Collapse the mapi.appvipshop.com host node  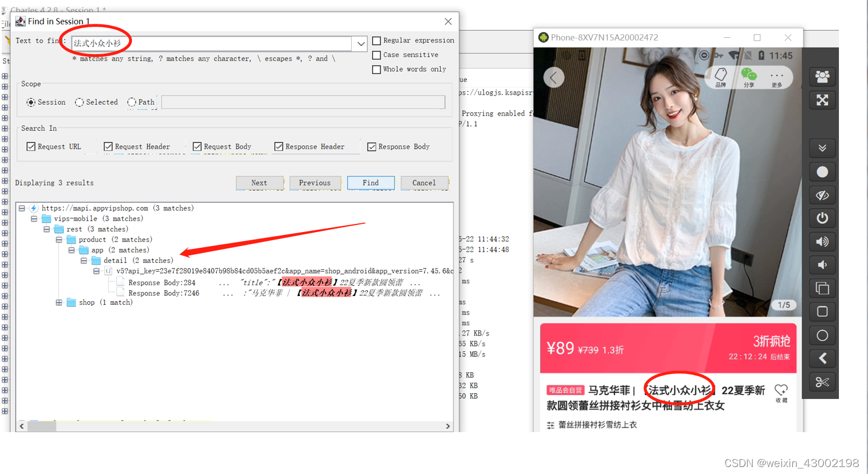coord(22,208)
